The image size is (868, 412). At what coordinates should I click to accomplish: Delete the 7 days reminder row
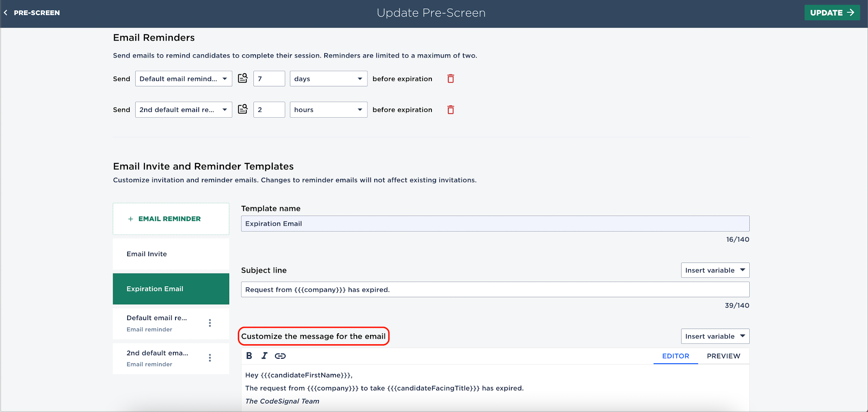(x=451, y=79)
